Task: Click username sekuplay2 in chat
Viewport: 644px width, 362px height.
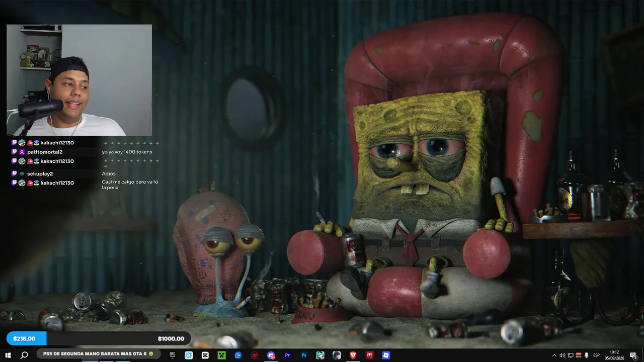Action: tap(40, 173)
